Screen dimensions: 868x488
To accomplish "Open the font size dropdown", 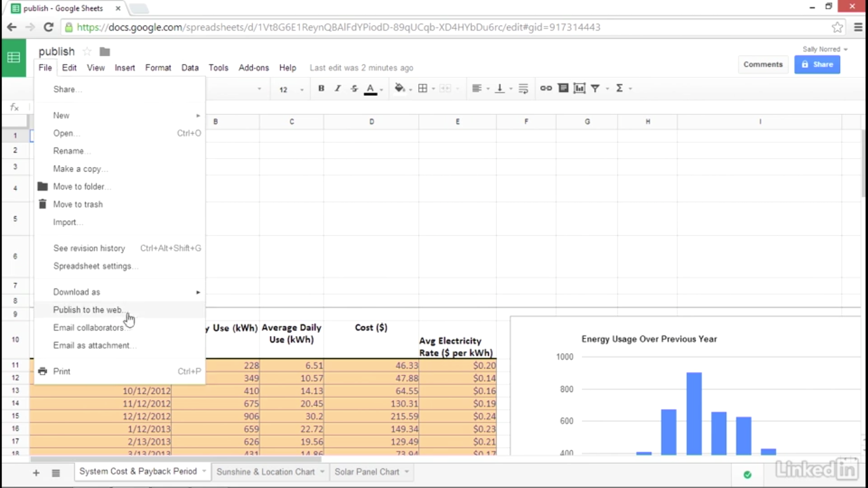I will (291, 90).
